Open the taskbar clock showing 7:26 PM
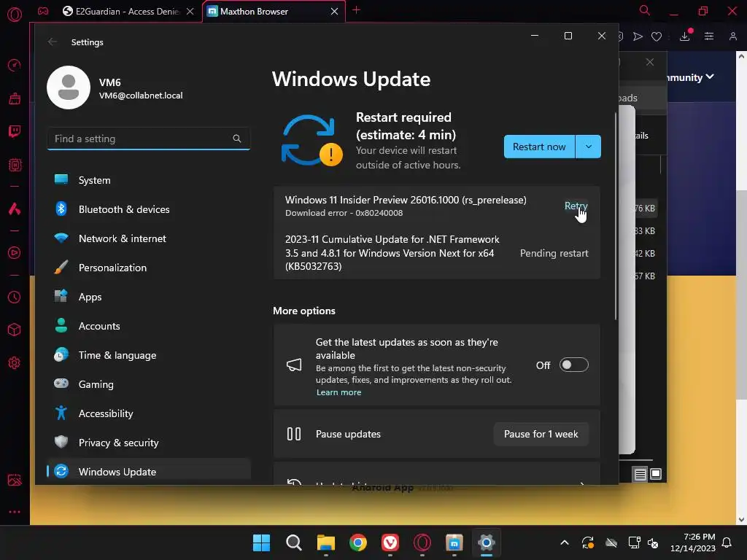 (693, 542)
